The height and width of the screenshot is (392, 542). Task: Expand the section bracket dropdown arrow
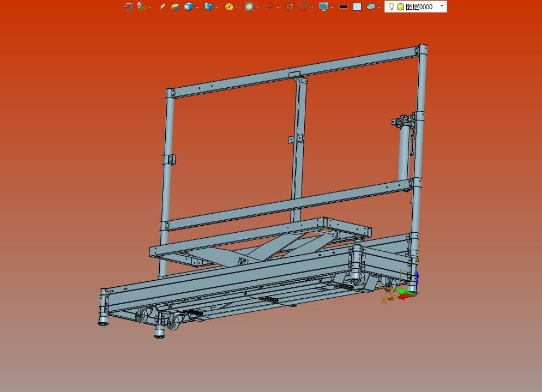pos(312,7)
